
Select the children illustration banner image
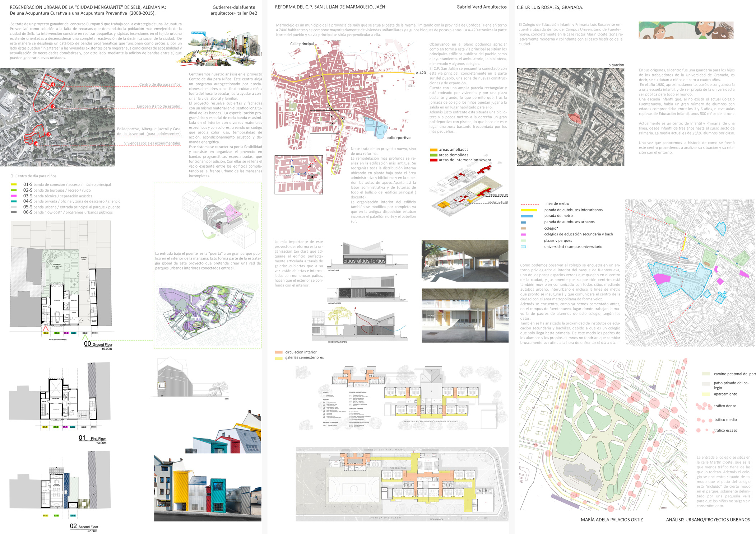click(686, 30)
